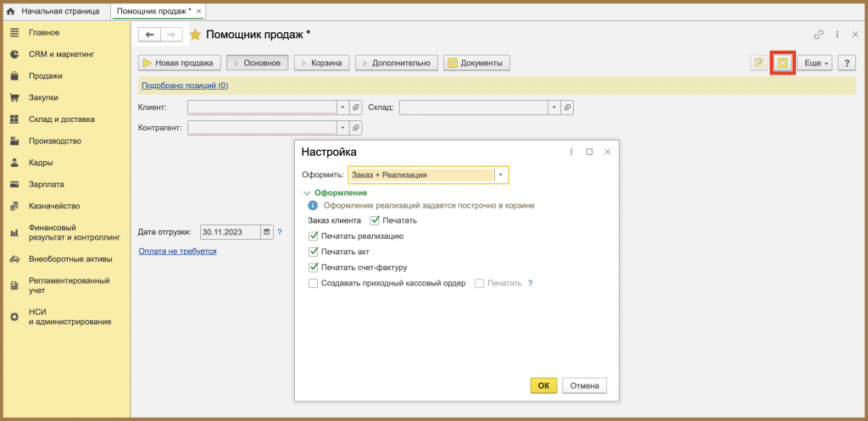
Task: Click the Зарплата card icon
Action: coord(15,185)
